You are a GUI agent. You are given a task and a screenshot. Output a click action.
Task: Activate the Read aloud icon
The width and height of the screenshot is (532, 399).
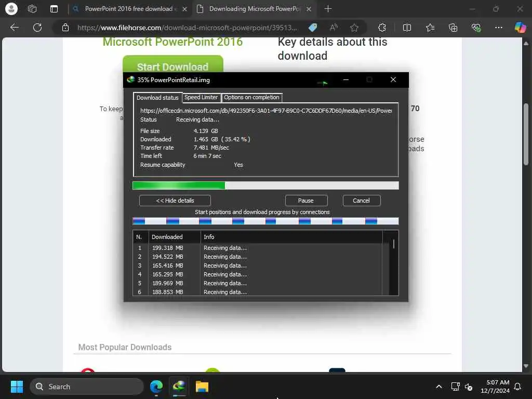[334, 28]
